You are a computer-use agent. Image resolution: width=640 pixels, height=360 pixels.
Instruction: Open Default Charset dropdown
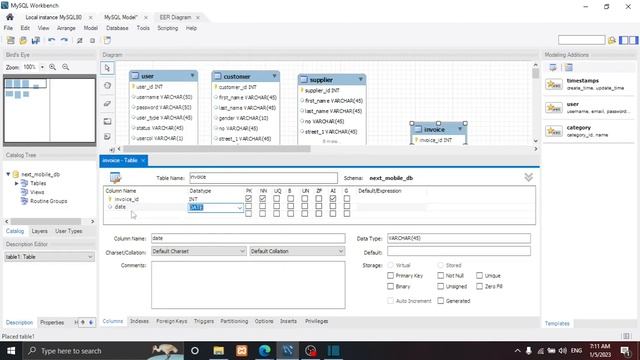click(198, 251)
